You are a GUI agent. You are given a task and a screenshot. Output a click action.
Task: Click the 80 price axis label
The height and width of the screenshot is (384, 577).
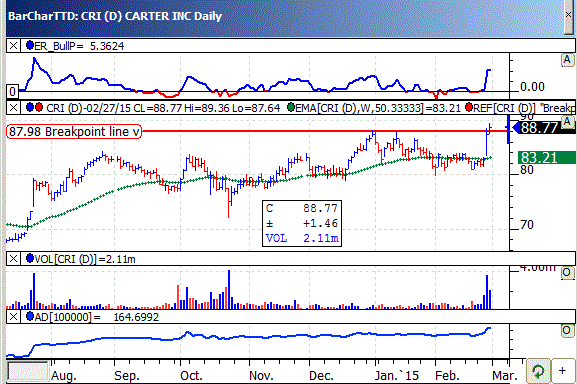527,170
